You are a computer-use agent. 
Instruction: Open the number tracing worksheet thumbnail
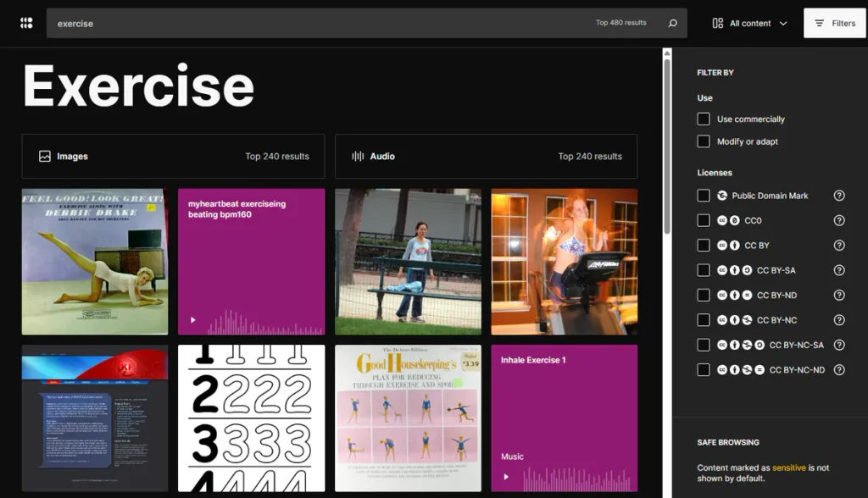[x=251, y=418]
